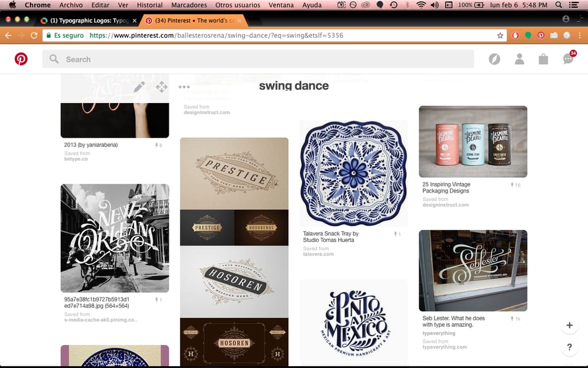Click the Wi-Fi icon in menu bar
588x368 pixels.
[421, 5]
